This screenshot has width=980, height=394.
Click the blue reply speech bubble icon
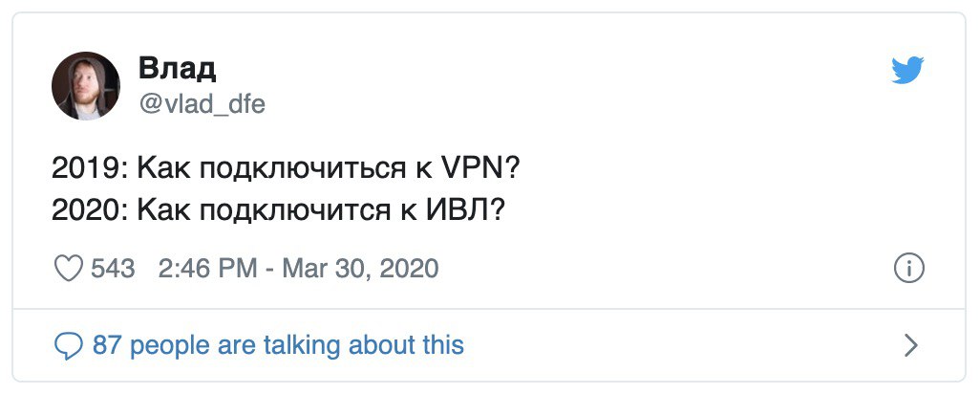point(69,344)
